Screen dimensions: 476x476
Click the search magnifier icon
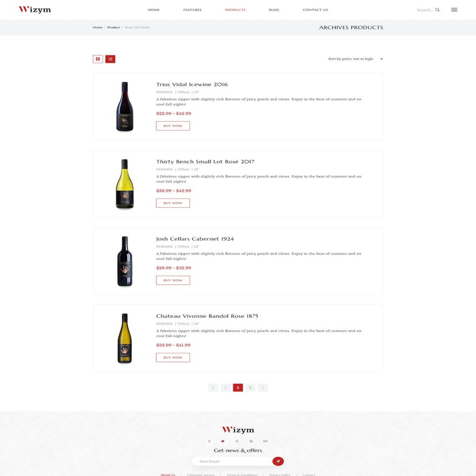point(437,10)
